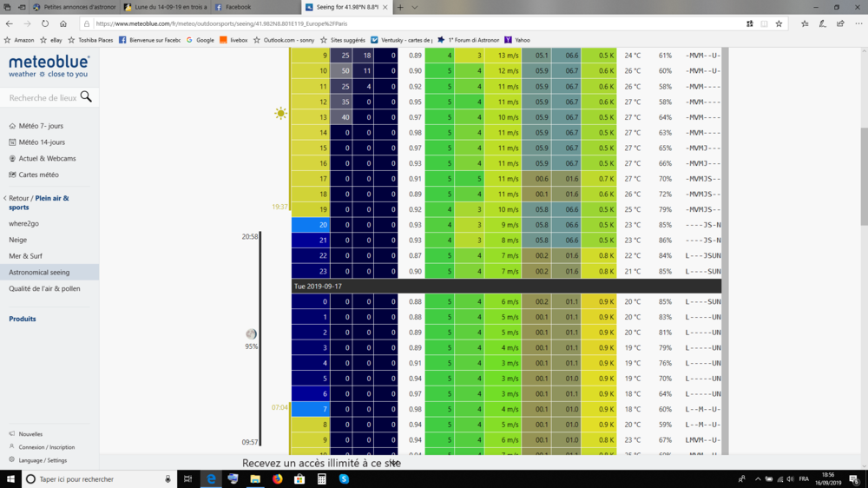Click browser Back arrow

(10, 23)
